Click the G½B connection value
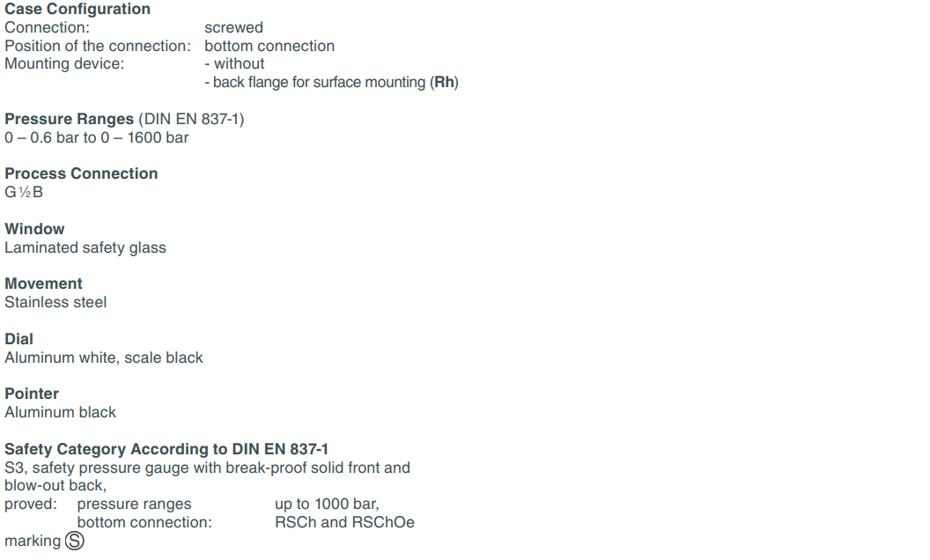The height and width of the screenshot is (560, 930). pos(24,192)
